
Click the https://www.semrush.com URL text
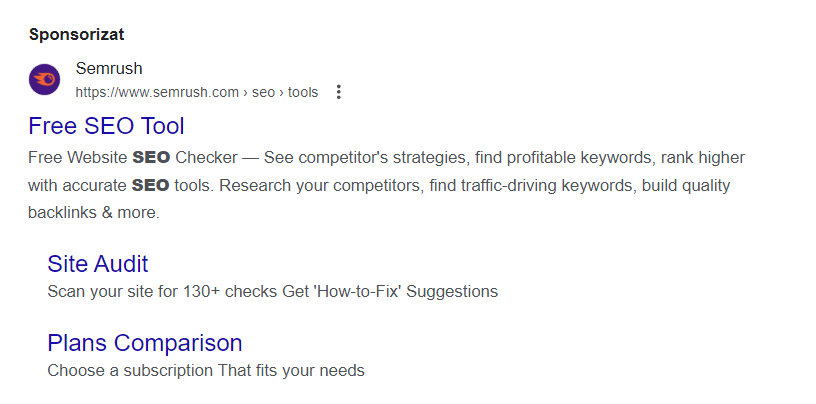(157, 92)
